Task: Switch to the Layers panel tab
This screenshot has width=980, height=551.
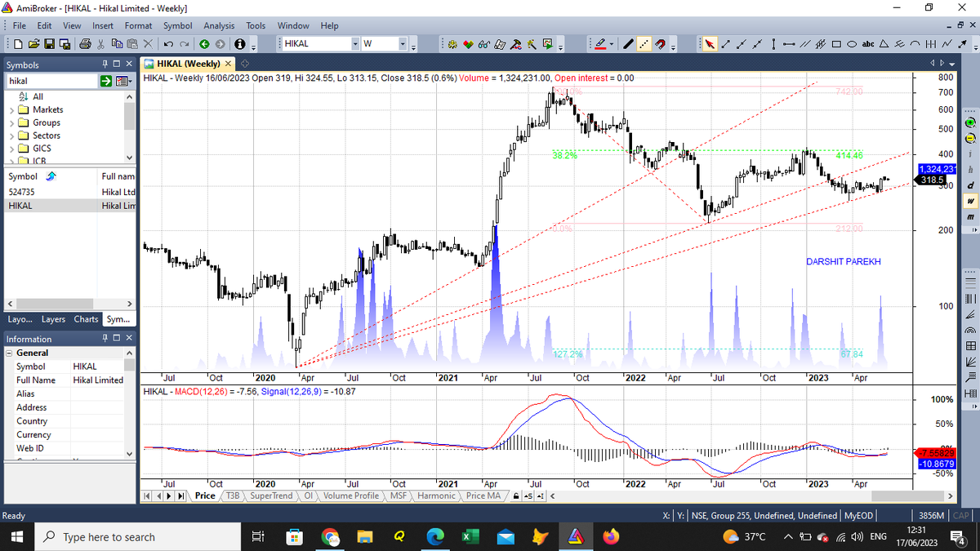Action: (x=53, y=319)
